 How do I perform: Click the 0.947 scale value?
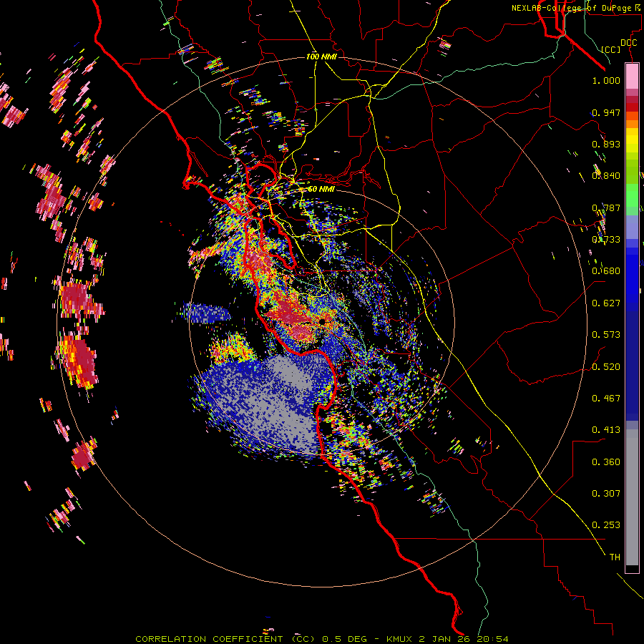coord(606,112)
